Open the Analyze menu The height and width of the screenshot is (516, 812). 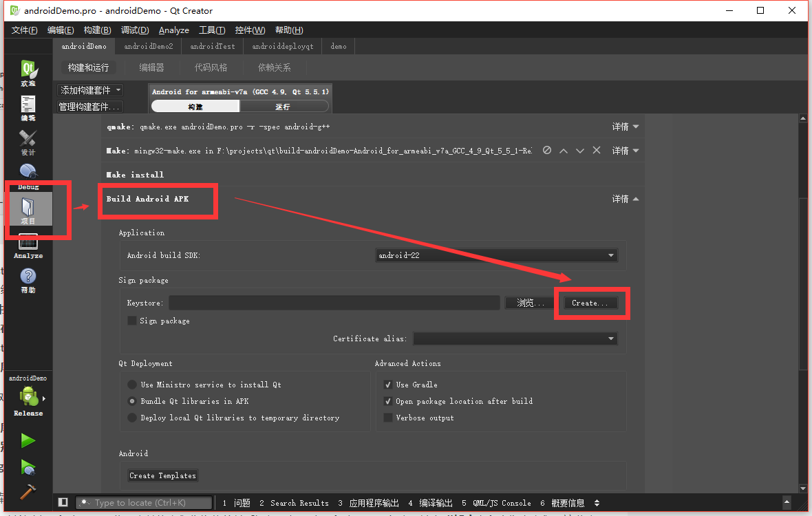pyautogui.click(x=174, y=30)
